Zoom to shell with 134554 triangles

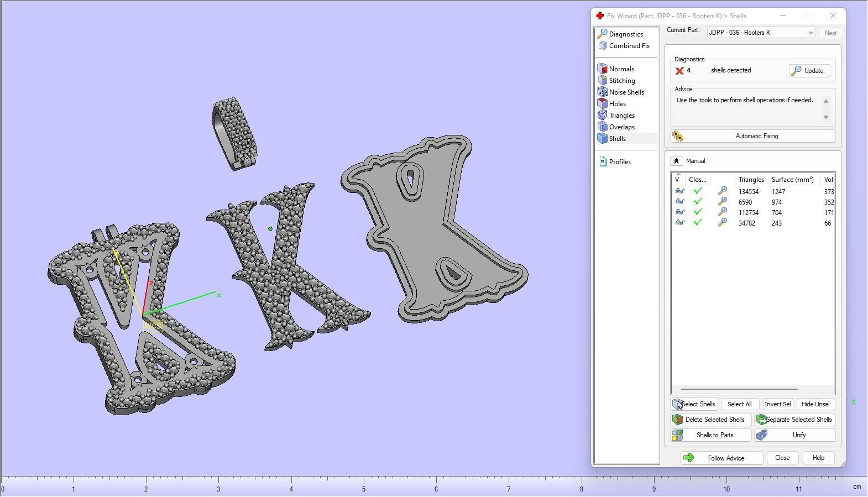pyautogui.click(x=722, y=191)
